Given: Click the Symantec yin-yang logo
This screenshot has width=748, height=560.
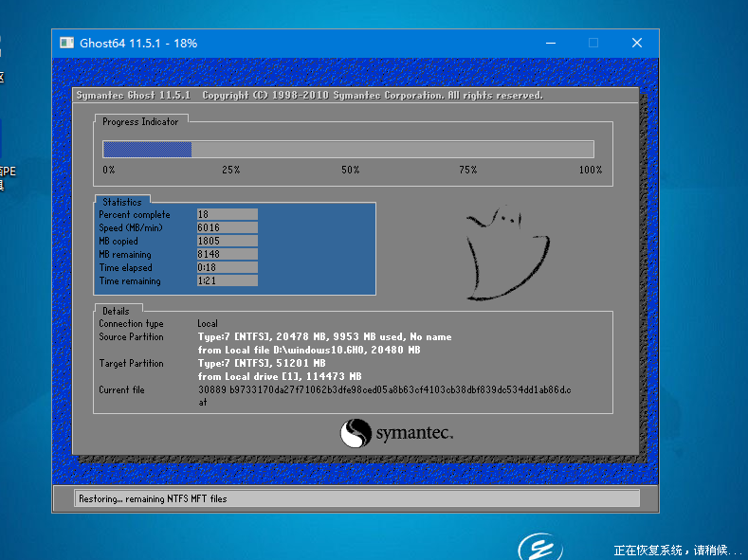Looking at the screenshot, I should (356, 433).
